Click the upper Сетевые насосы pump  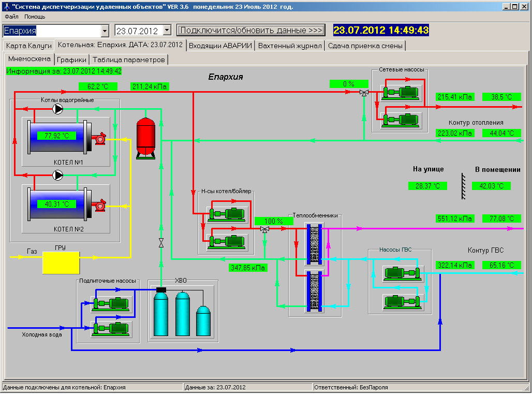(x=401, y=93)
